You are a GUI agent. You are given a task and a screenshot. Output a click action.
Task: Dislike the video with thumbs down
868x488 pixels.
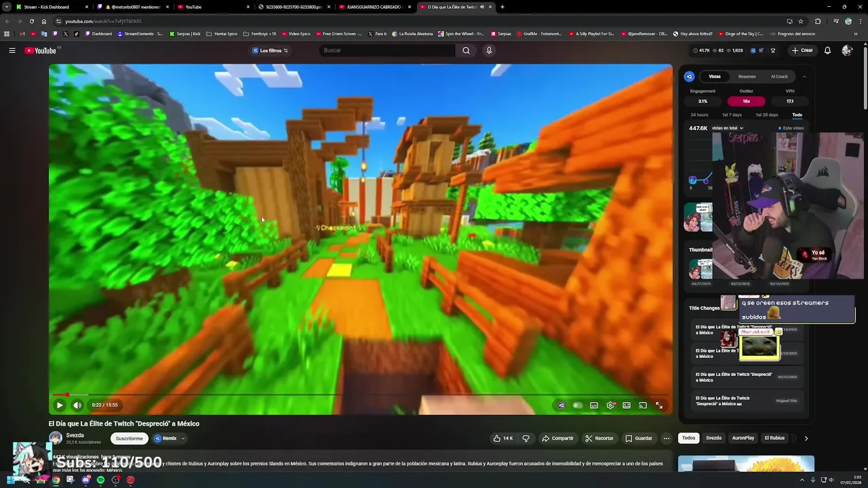click(526, 439)
